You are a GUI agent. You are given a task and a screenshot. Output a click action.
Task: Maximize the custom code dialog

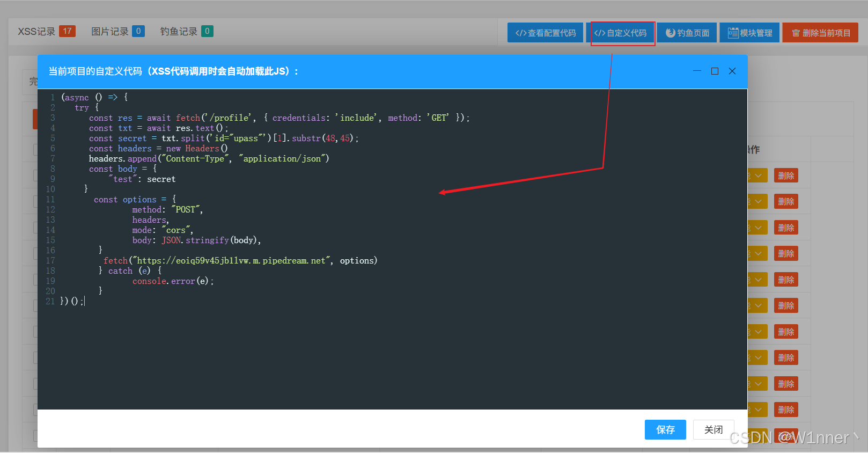pyautogui.click(x=715, y=71)
